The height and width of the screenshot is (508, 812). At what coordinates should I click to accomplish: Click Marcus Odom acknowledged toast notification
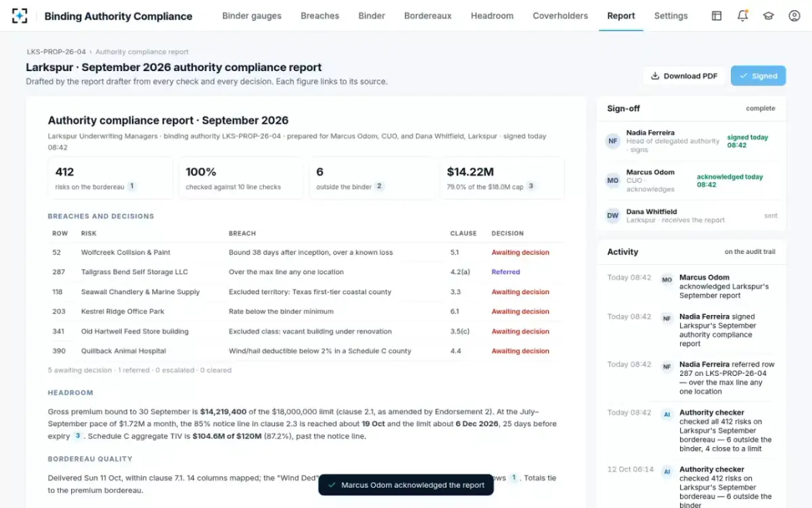coord(406,485)
